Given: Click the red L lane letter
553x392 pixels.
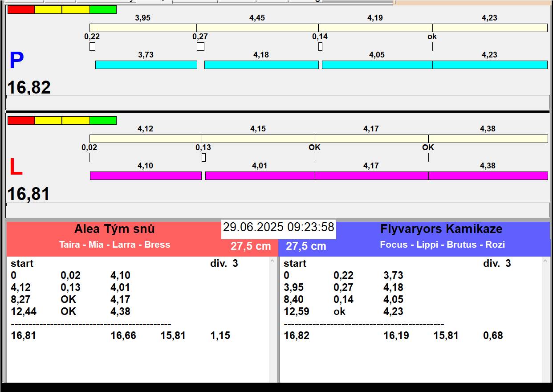Looking at the screenshot, I should pos(16,167).
